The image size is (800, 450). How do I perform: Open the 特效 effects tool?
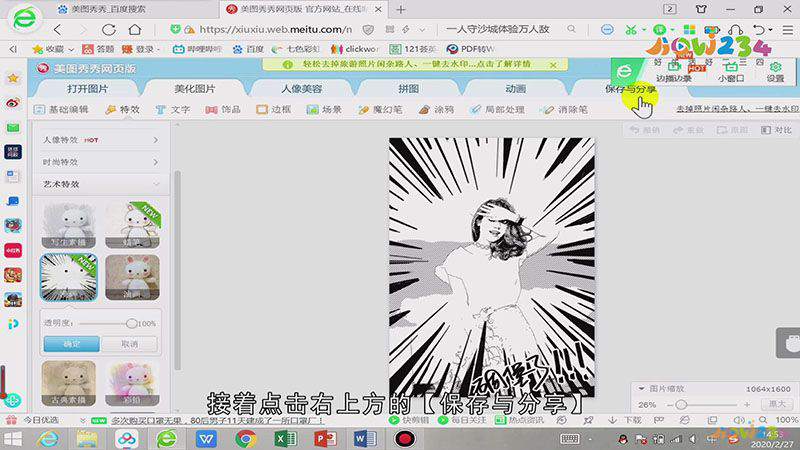[122, 110]
